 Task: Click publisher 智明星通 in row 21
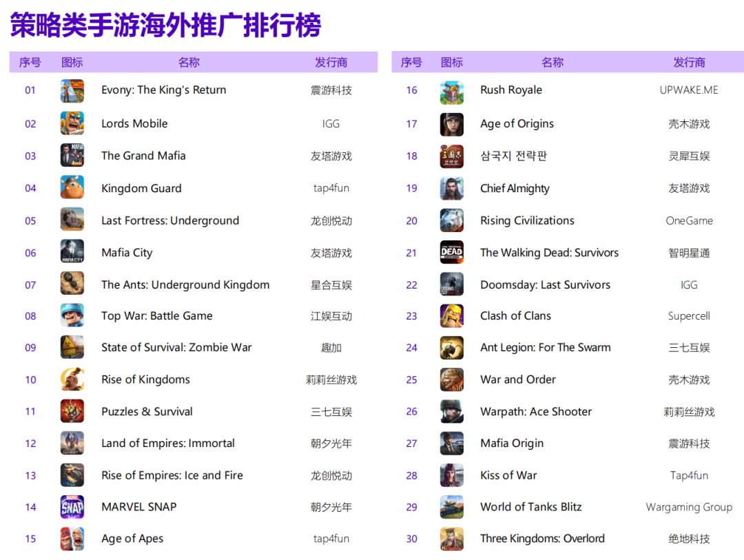pyautogui.click(x=689, y=253)
